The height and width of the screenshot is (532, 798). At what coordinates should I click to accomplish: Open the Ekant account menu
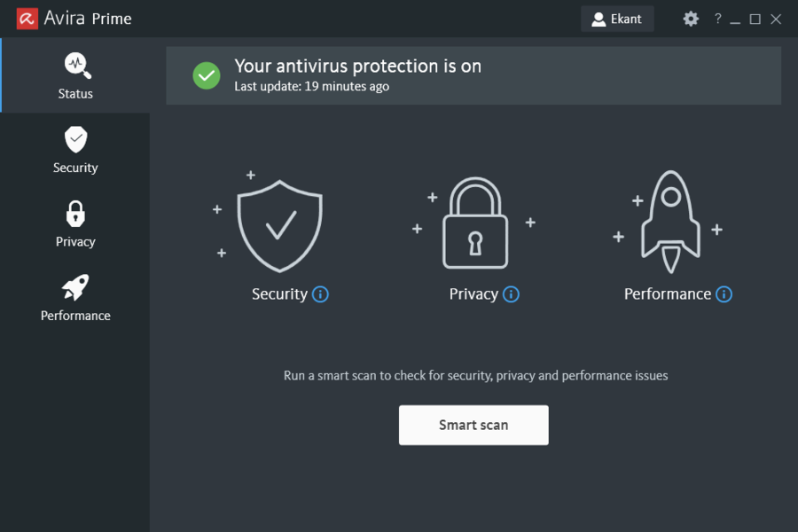pyautogui.click(x=617, y=18)
